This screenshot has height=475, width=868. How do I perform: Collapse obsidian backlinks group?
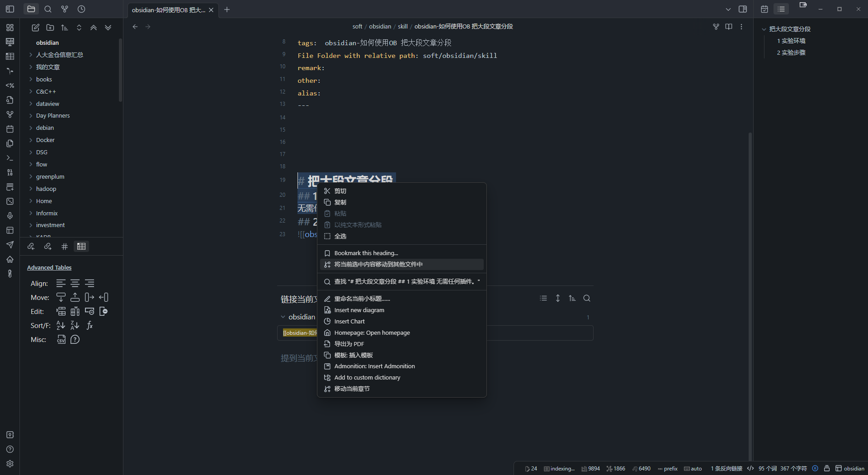283,317
